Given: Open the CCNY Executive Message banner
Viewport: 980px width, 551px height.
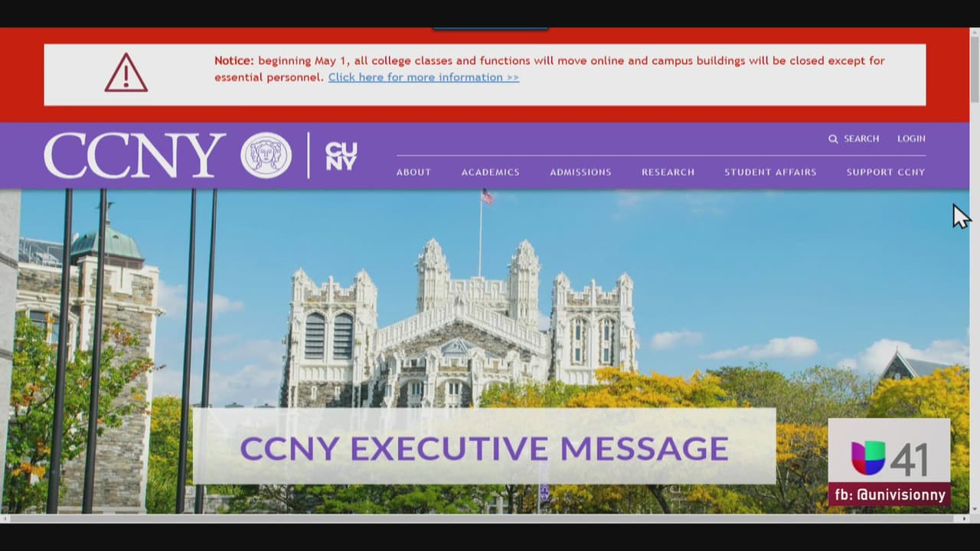Looking at the screenshot, I should [x=484, y=448].
